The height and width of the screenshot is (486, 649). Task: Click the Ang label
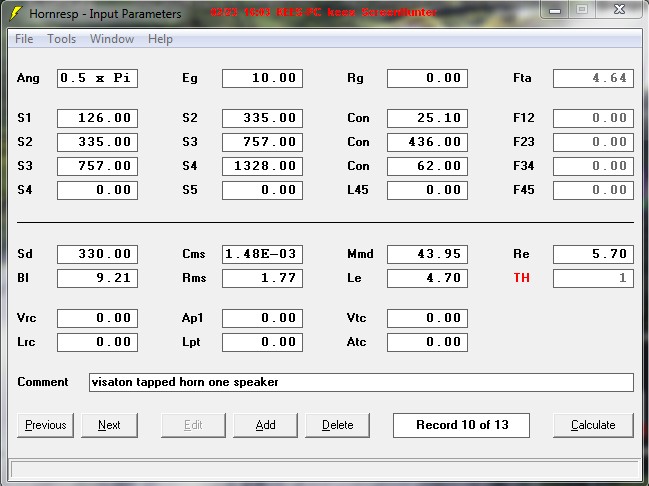[28, 78]
